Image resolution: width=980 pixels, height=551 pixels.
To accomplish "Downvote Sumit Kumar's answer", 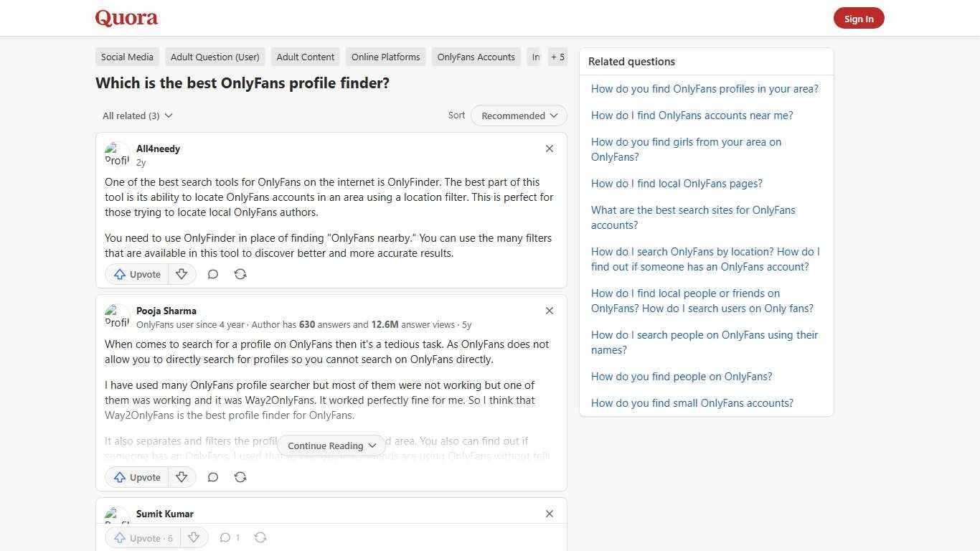I will tap(193, 537).
